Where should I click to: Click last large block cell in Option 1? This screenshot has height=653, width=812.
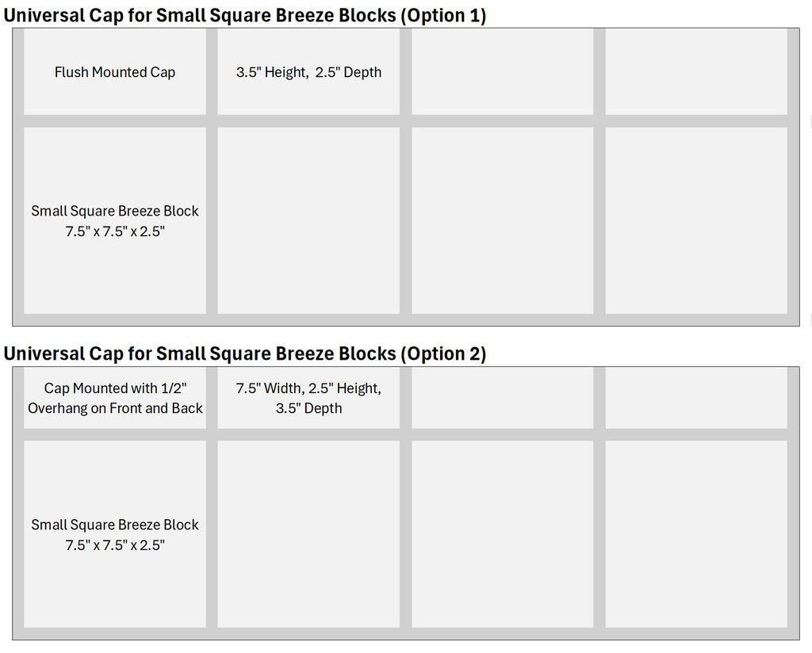tap(695, 221)
